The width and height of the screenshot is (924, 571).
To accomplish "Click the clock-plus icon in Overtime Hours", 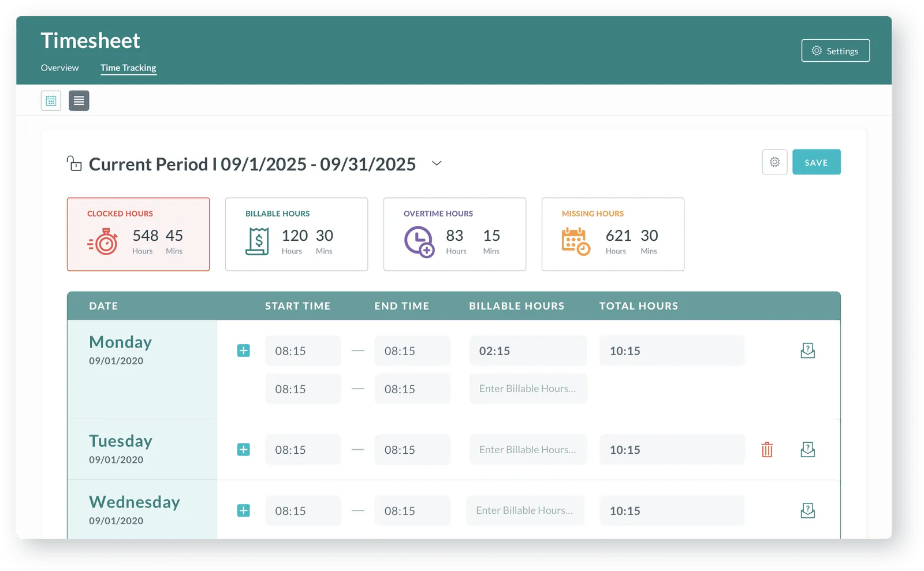I will click(x=419, y=242).
